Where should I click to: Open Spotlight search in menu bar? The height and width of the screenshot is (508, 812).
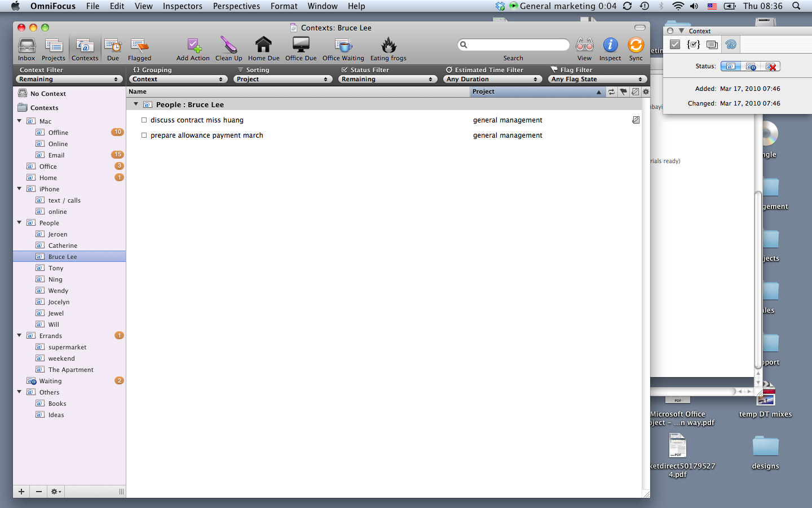point(796,6)
